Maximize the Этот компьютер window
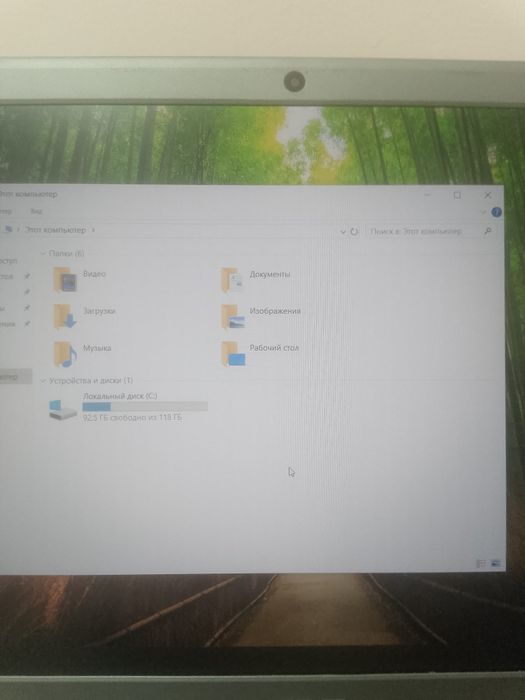525x700 pixels. coord(457,195)
